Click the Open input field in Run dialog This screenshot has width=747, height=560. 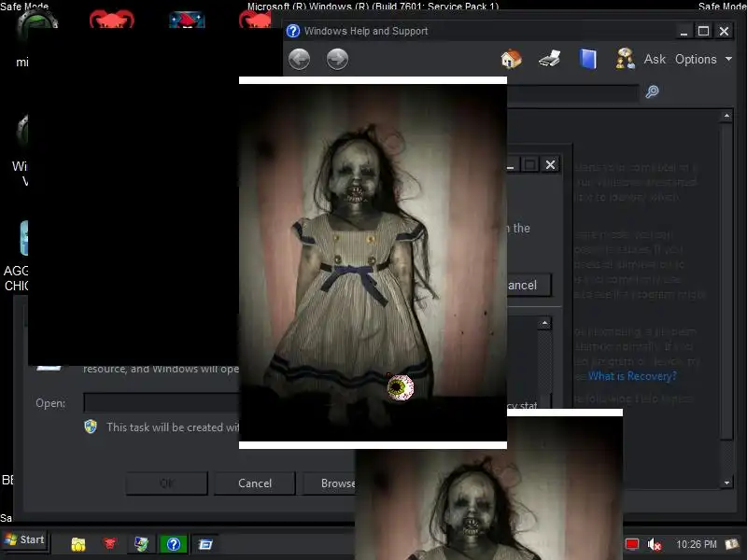162,403
